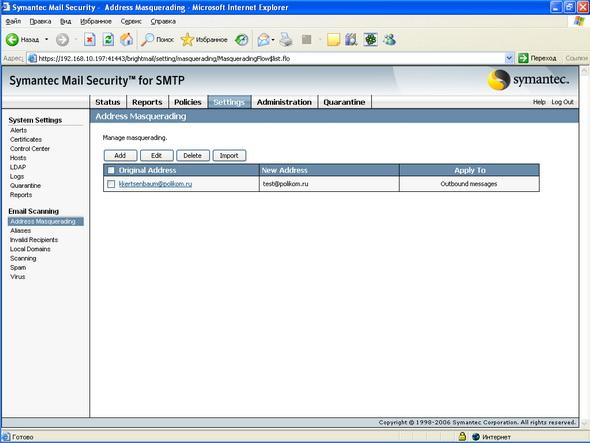Open the Search magnifier toolbar icon
This screenshot has height=443, width=590.
click(147, 40)
